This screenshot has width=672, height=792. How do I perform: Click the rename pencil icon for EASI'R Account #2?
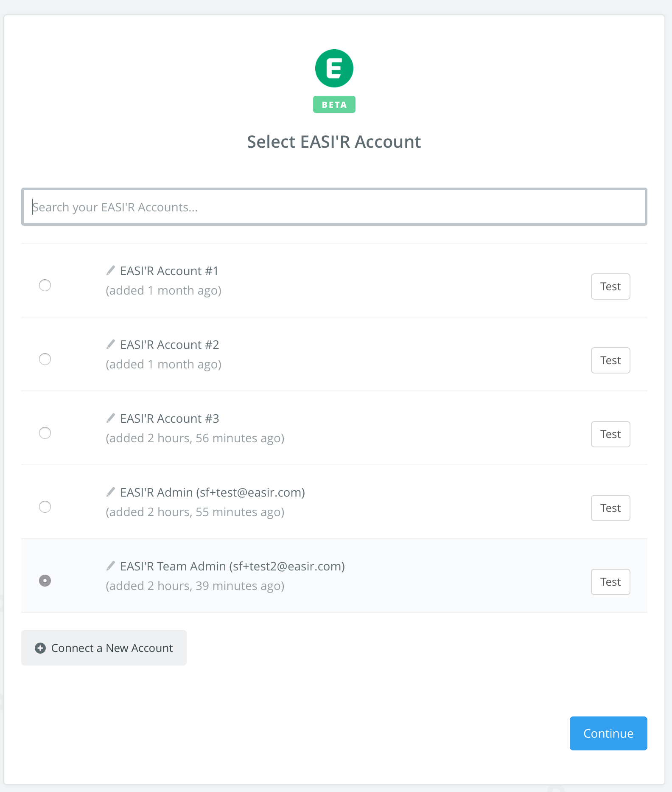click(x=111, y=343)
